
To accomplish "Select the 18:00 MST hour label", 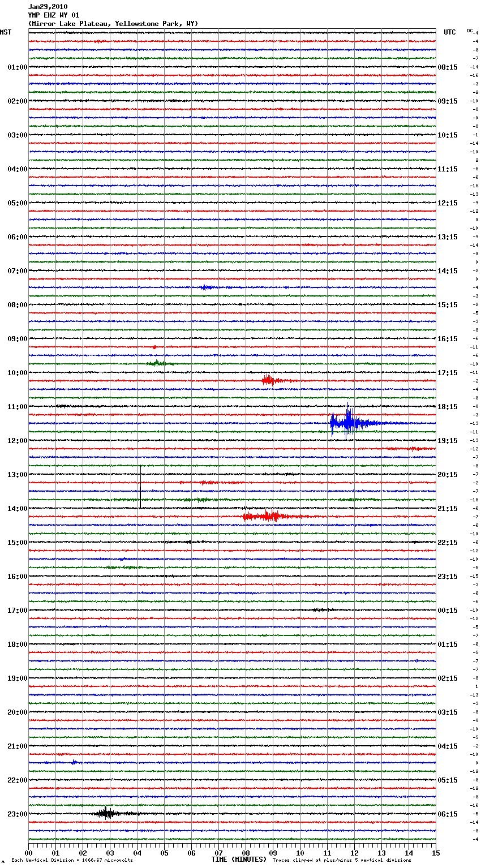I will click(x=18, y=644).
